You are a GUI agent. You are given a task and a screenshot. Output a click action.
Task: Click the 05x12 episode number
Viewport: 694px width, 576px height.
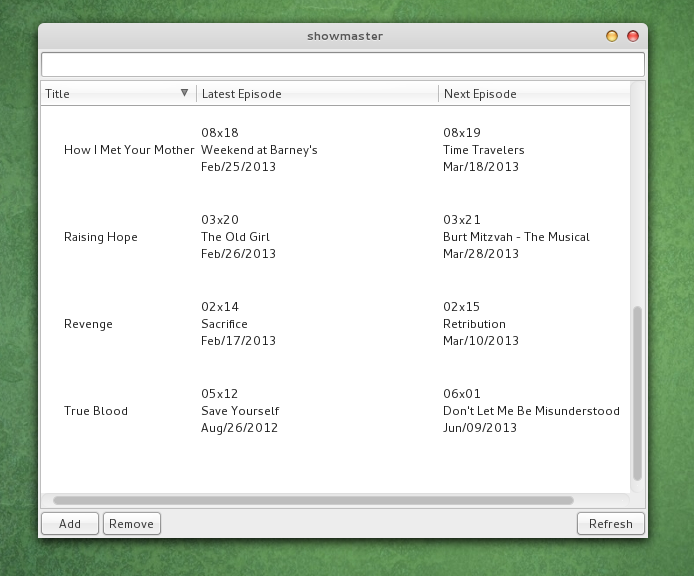[220, 394]
